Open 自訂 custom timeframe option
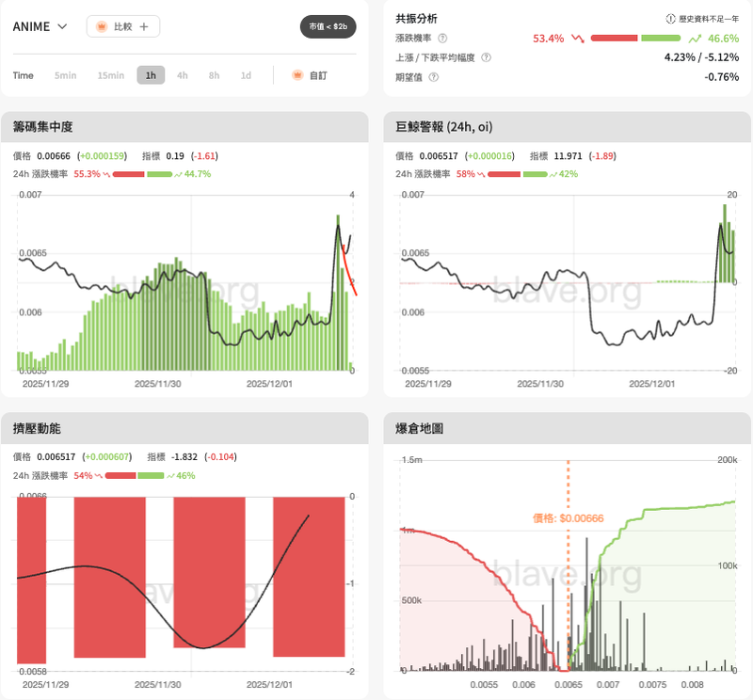 point(319,75)
